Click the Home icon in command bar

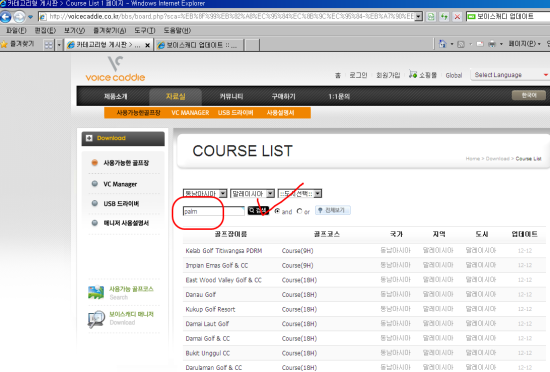(x=443, y=44)
